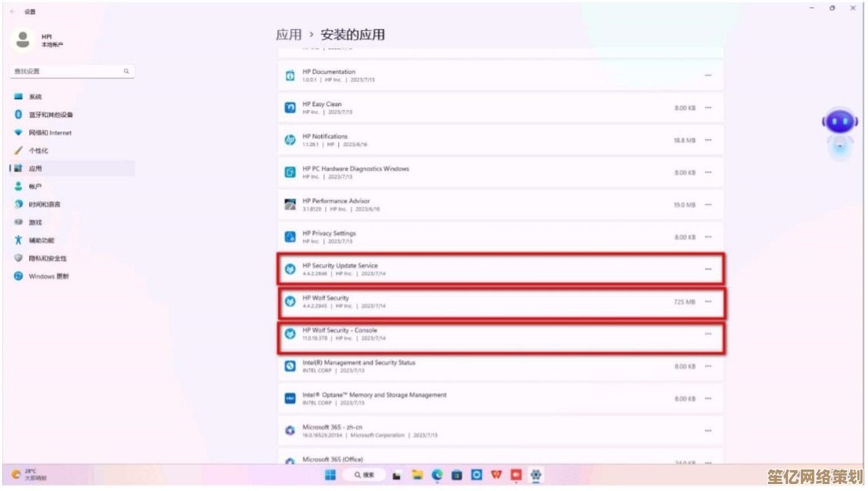
Task: Open WPS Office from the taskbar
Action: 497,476
